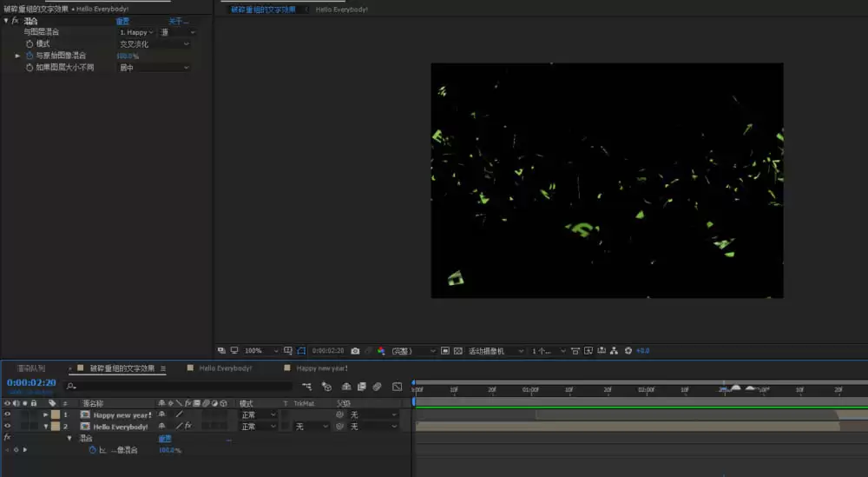The image size is (868, 477).
Task: Toggle transparency grid in viewer toolbar
Action: [x=457, y=351]
